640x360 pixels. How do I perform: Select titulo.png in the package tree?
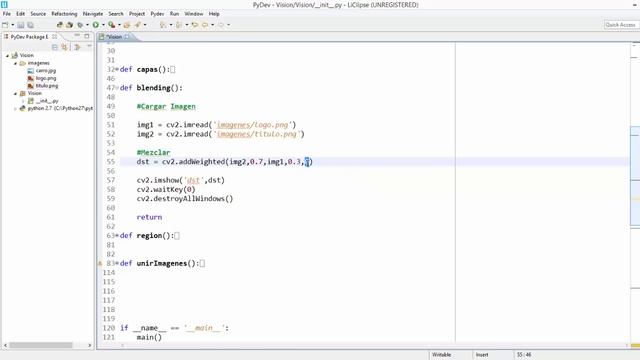coord(47,86)
